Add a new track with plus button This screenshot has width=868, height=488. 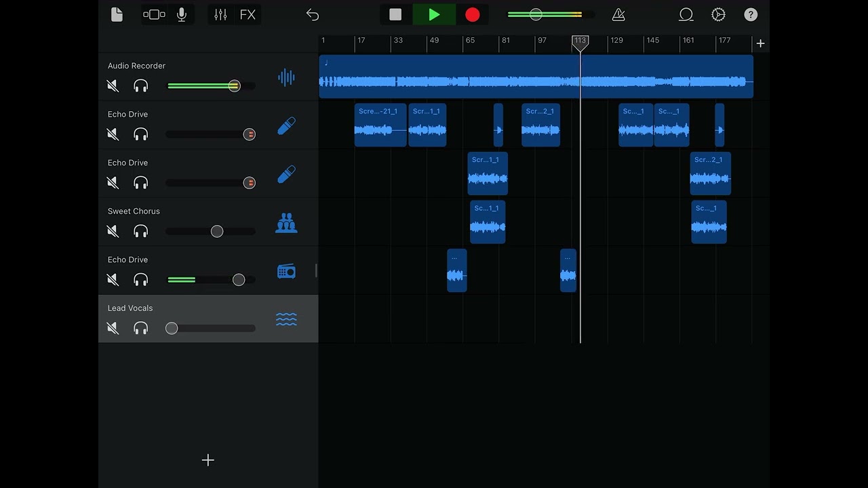click(x=208, y=460)
